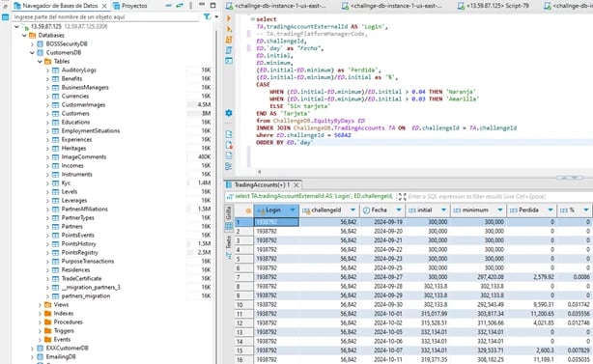Viewport: 593px width, 364px height.
Task: Open the initial column dropdown arrow
Action: (x=443, y=210)
